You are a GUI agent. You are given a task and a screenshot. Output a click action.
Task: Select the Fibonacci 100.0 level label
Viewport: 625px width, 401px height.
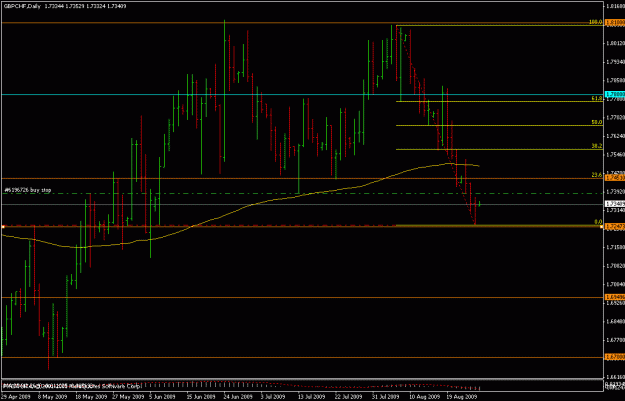(595, 22)
